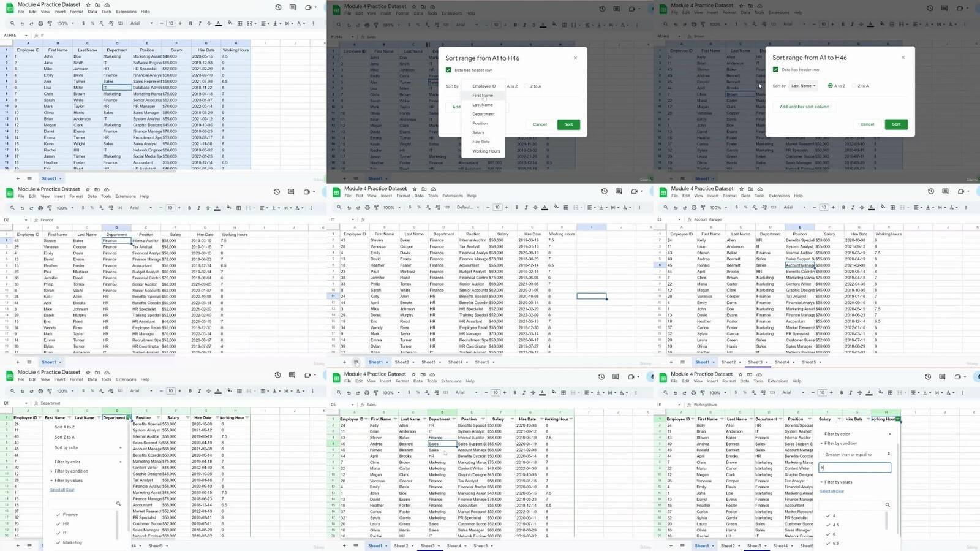Click Cancel in the Last Name sort dialog
980x551 pixels.
[x=867, y=124]
